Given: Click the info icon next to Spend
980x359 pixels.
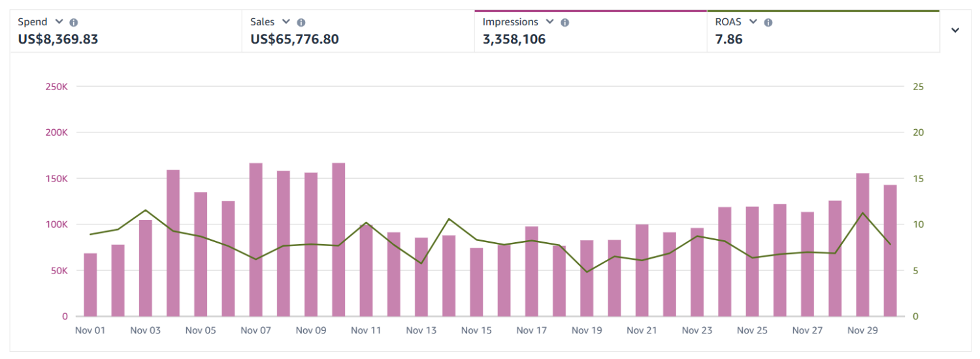Looking at the screenshot, I should pos(74,22).
